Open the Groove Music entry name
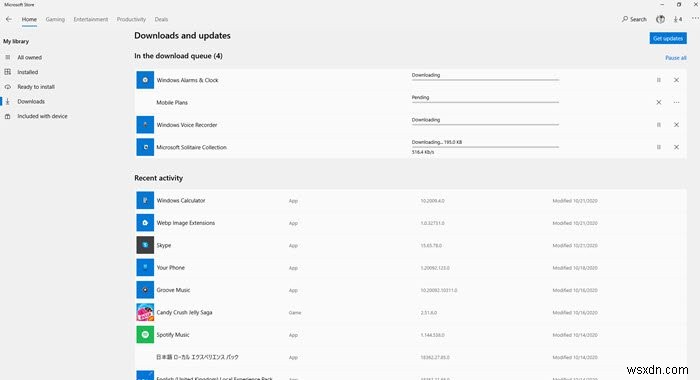This screenshot has width=700, height=380. coord(173,290)
